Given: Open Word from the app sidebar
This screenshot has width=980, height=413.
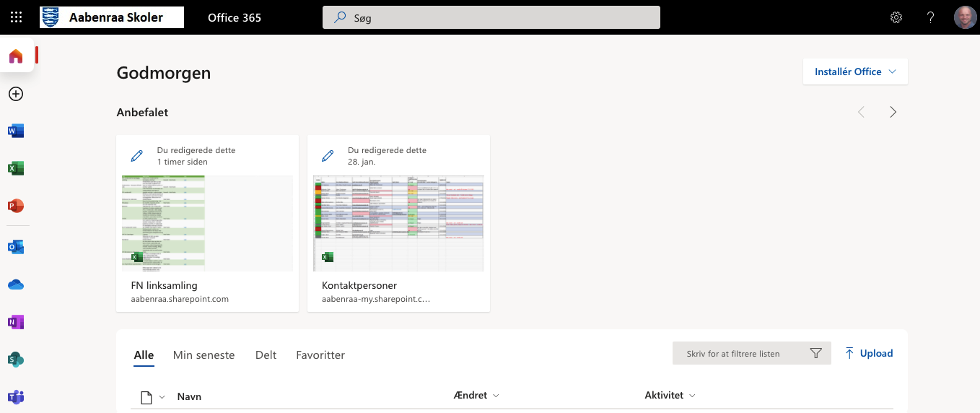Looking at the screenshot, I should click(16, 131).
